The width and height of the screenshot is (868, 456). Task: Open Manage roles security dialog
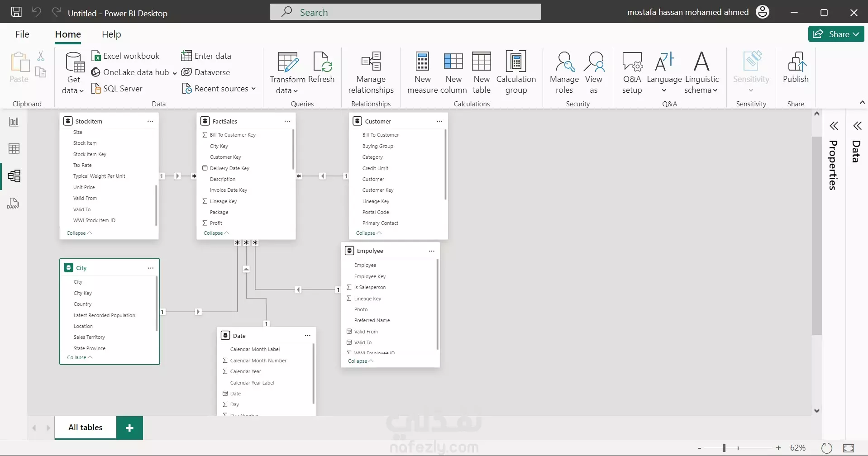click(564, 73)
